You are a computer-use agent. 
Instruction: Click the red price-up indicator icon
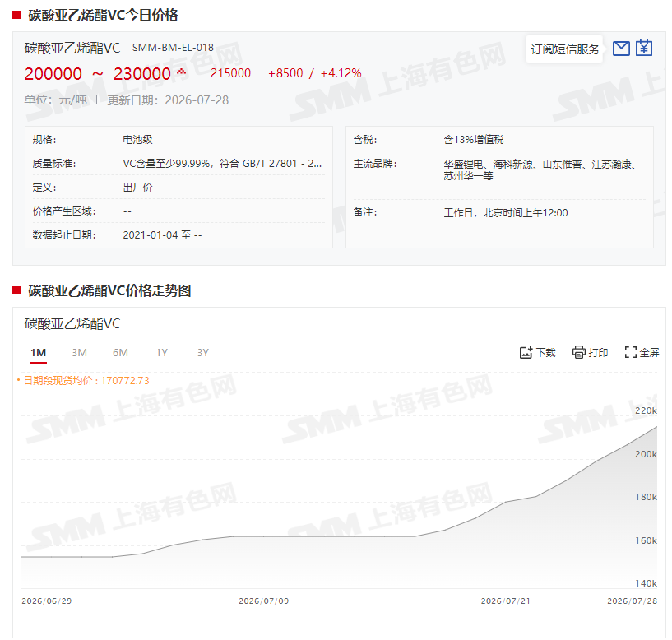click(x=181, y=72)
